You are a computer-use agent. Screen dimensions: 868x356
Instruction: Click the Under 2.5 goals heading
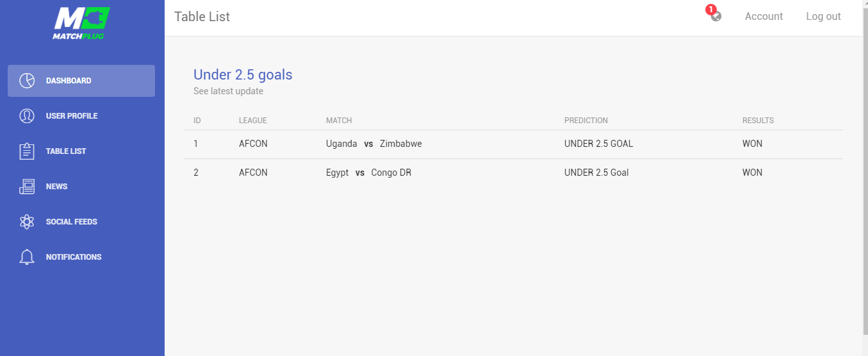(243, 74)
